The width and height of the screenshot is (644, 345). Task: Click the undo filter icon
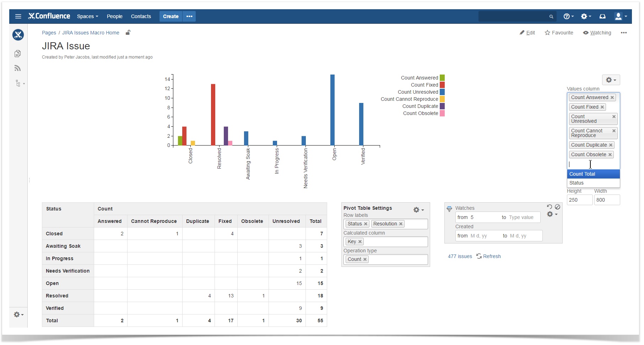pos(550,207)
